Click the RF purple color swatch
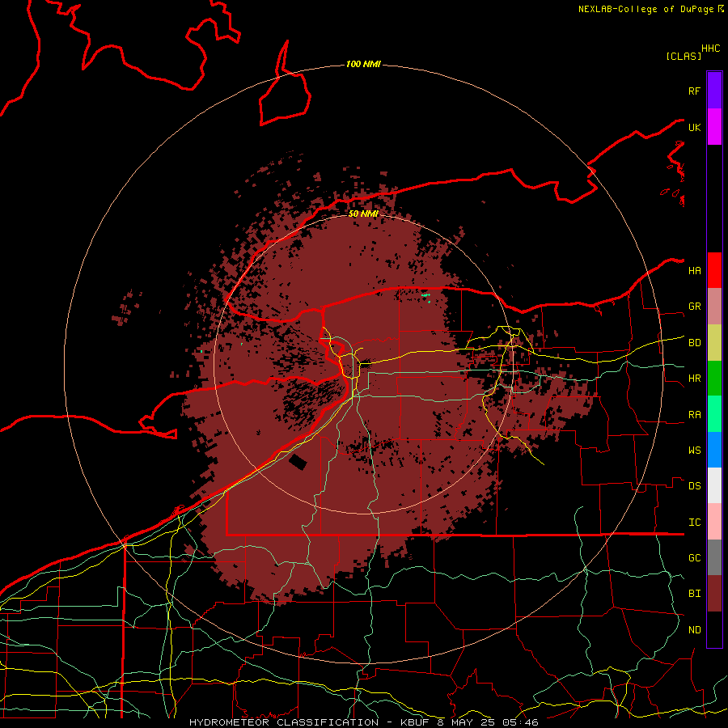The image size is (728, 728). pos(714,91)
